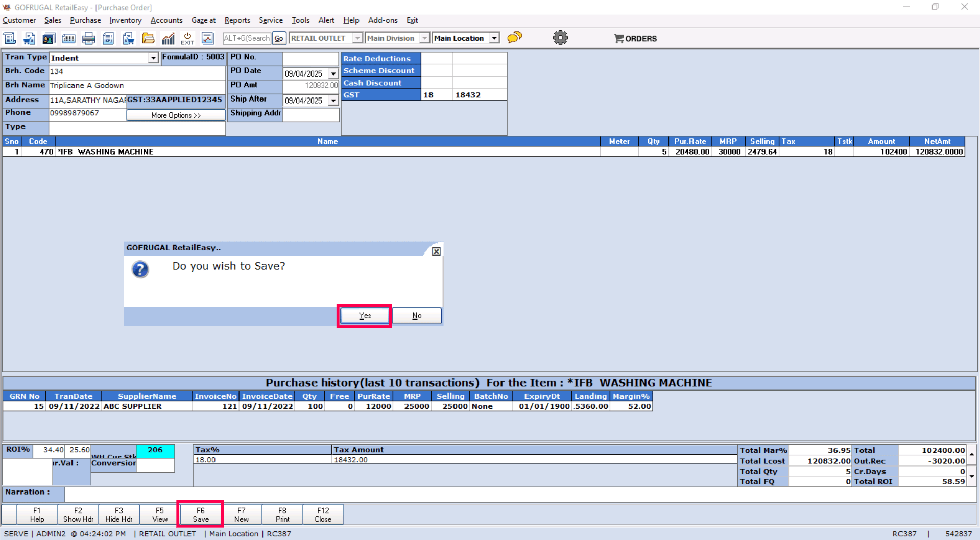Open the Tran Type Indent dropdown

click(153, 58)
